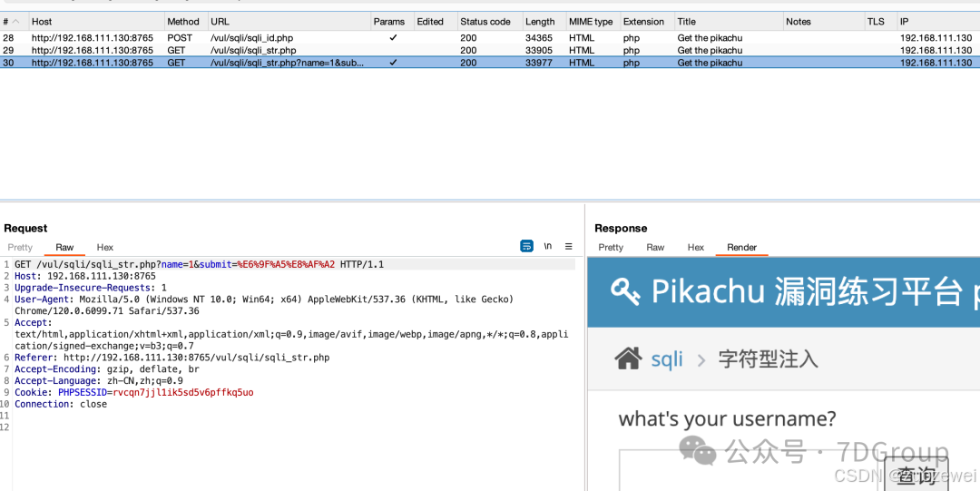Click the length value 33977
980x491 pixels.
[x=539, y=63]
